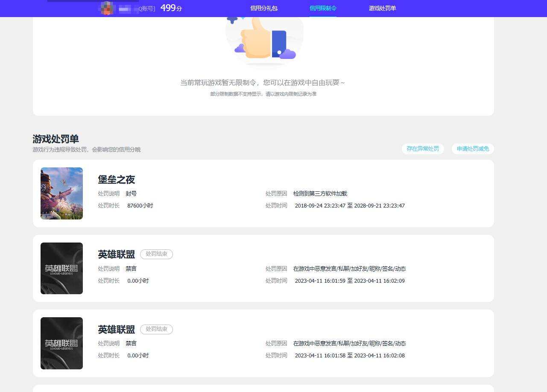Image resolution: width=547 pixels, height=392 pixels.
Task: Click the 申请处罚减免 button
Action: (473, 149)
